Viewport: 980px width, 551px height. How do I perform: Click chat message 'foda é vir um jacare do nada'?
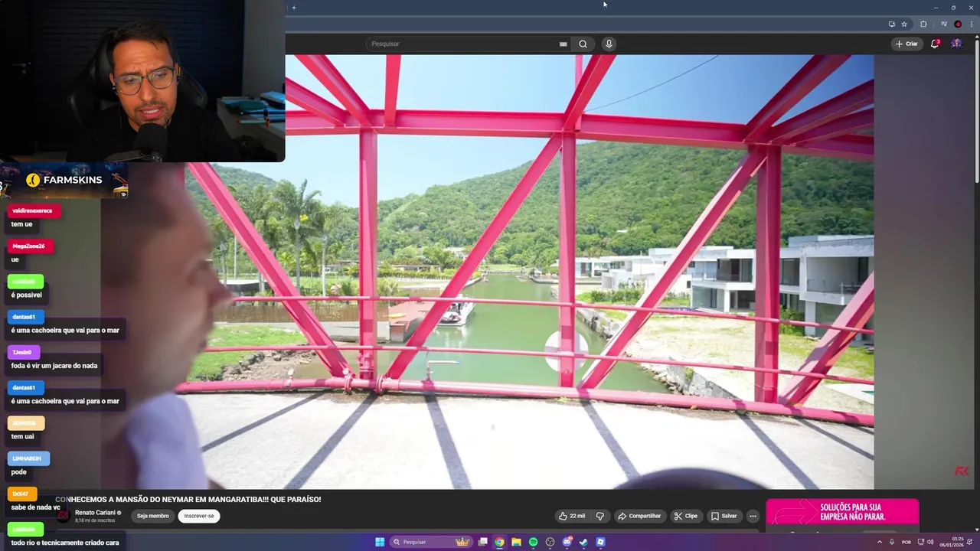(x=54, y=366)
